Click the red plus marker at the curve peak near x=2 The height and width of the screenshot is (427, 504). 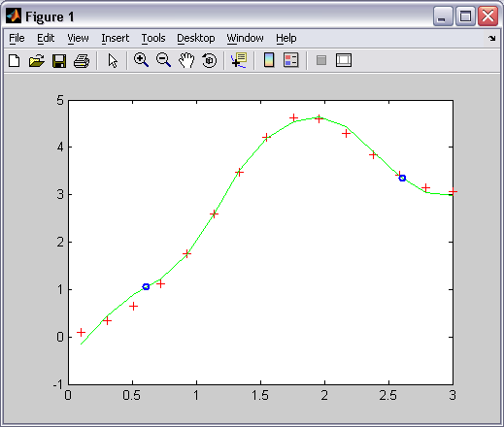319,118
